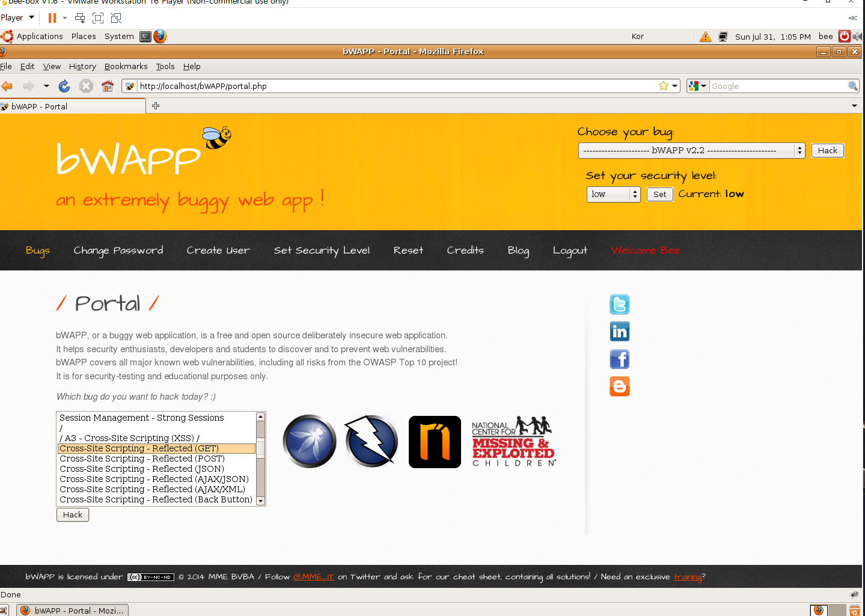The width and height of the screenshot is (865, 616).
Task: Click the Firefox forward arrow button
Action: pyautogui.click(x=28, y=86)
